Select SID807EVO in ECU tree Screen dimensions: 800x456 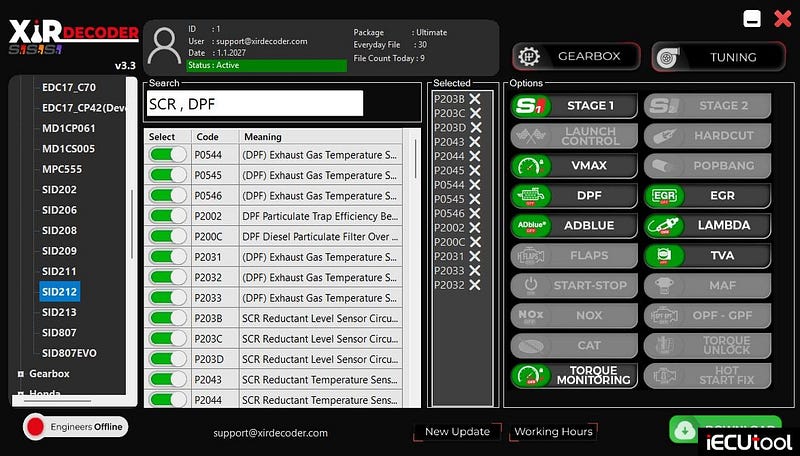tap(69, 353)
